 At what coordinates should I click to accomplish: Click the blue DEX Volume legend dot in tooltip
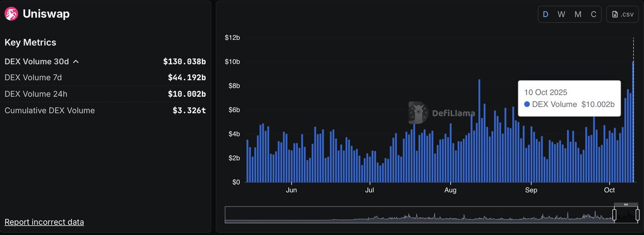tap(527, 104)
